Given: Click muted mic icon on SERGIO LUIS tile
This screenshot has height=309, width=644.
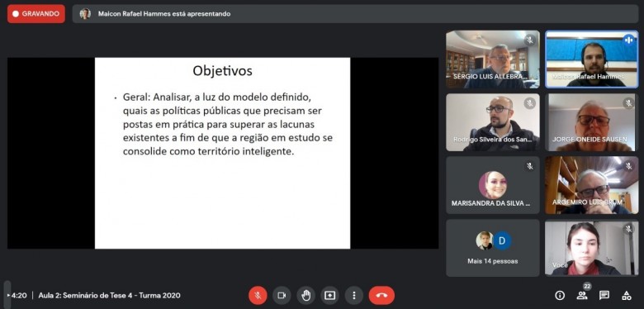Looking at the screenshot, I should [530, 40].
